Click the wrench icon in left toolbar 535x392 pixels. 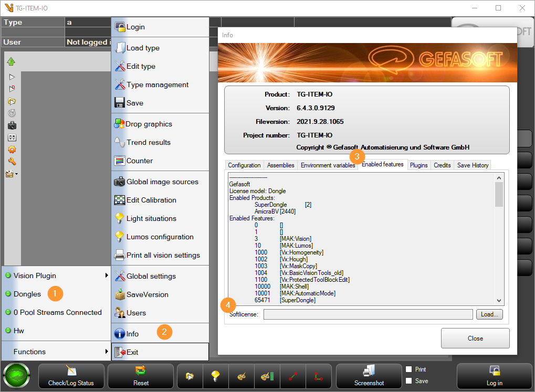coord(12,162)
